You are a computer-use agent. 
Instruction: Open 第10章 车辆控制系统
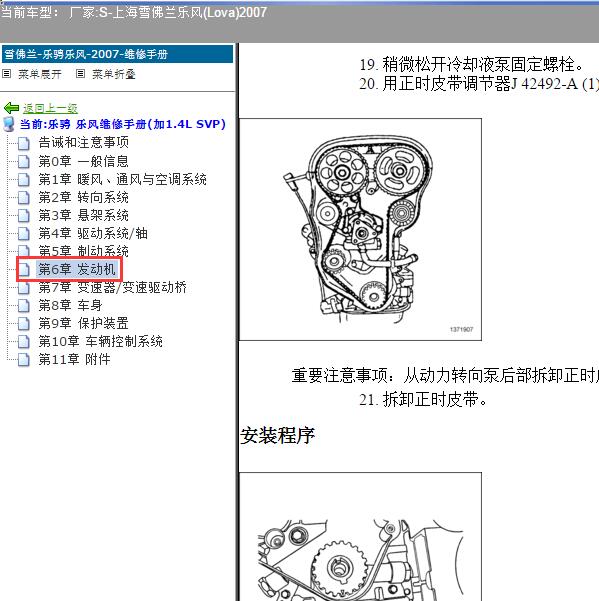tap(101, 341)
